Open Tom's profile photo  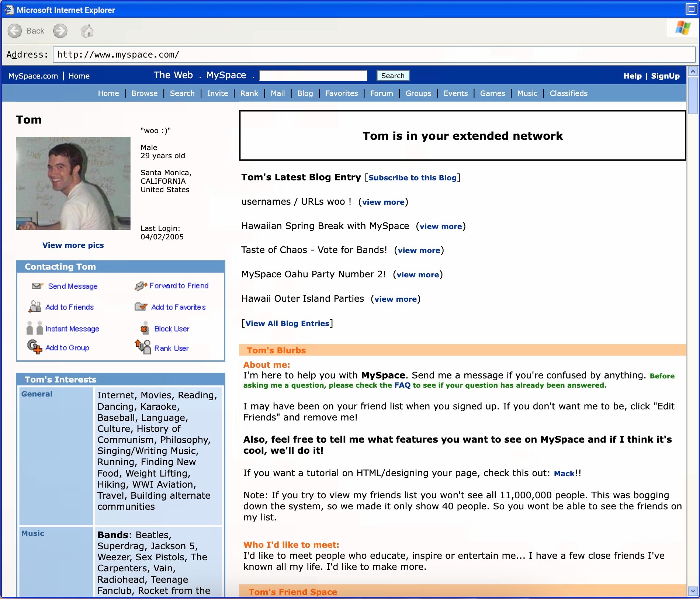coord(73,183)
